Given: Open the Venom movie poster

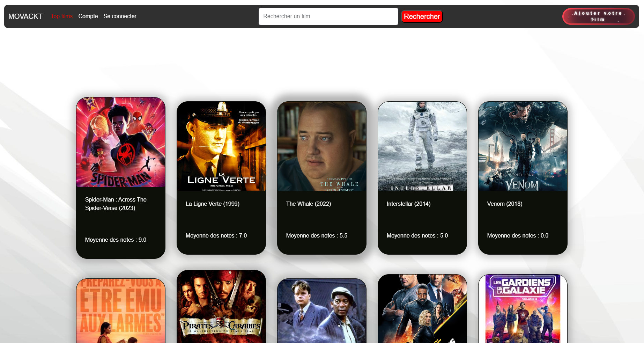Looking at the screenshot, I should click(523, 146).
